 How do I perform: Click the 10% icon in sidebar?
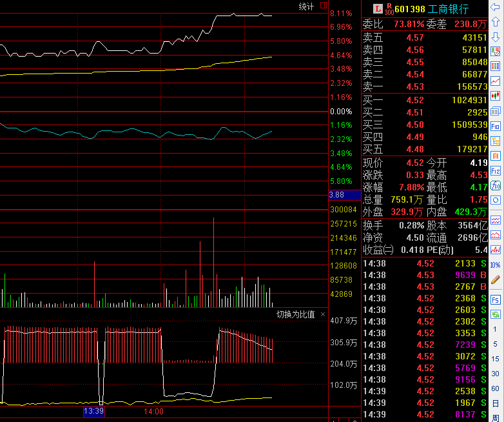coord(496,265)
